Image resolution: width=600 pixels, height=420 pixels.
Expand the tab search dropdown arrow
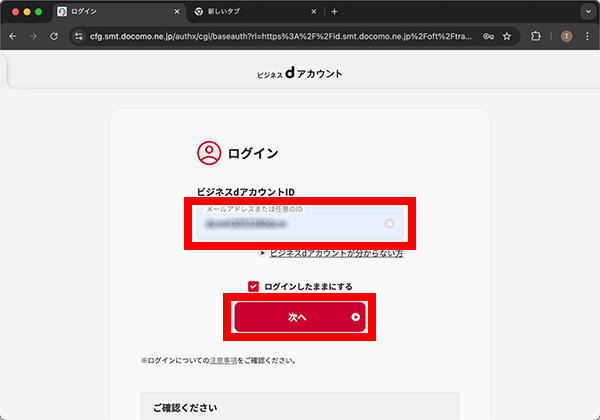pyautogui.click(x=588, y=12)
